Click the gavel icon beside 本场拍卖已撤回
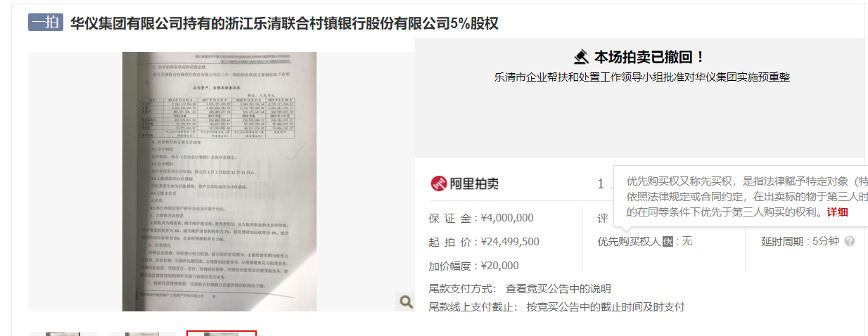 point(581,57)
